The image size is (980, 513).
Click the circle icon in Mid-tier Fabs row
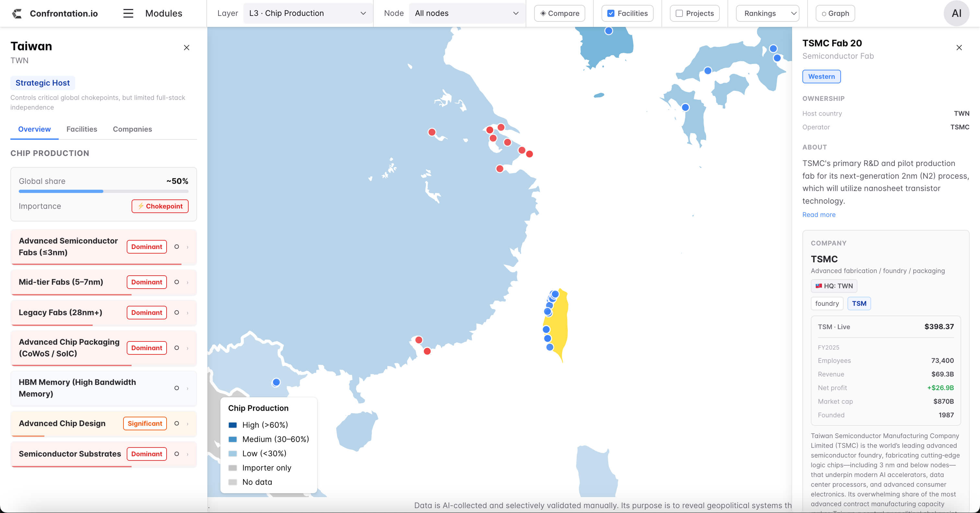pyautogui.click(x=177, y=282)
